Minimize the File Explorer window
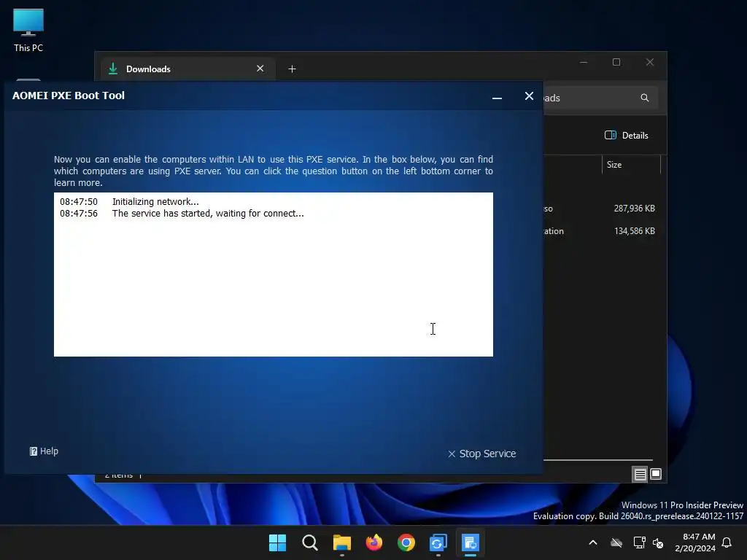747x560 pixels. pos(584,63)
